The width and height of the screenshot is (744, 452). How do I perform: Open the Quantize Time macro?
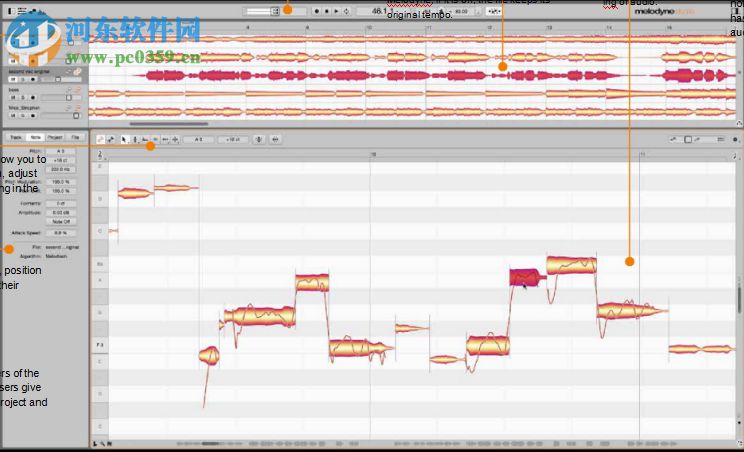pos(275,139)
